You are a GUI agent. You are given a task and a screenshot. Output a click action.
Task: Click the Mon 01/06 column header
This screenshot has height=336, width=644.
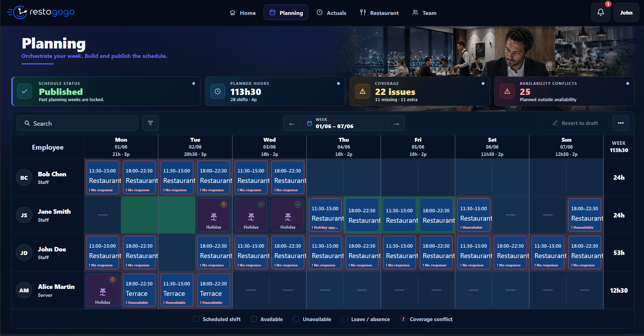click(x=121, y=147)
